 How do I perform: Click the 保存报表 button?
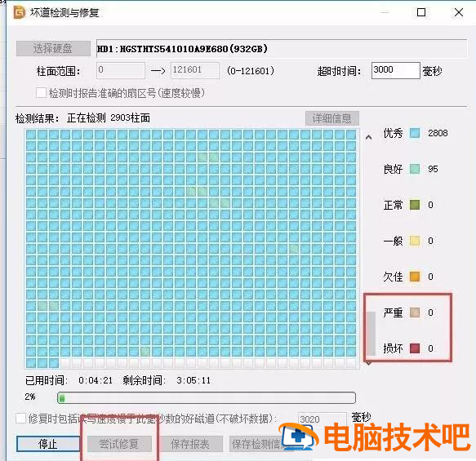pos(190,444)
